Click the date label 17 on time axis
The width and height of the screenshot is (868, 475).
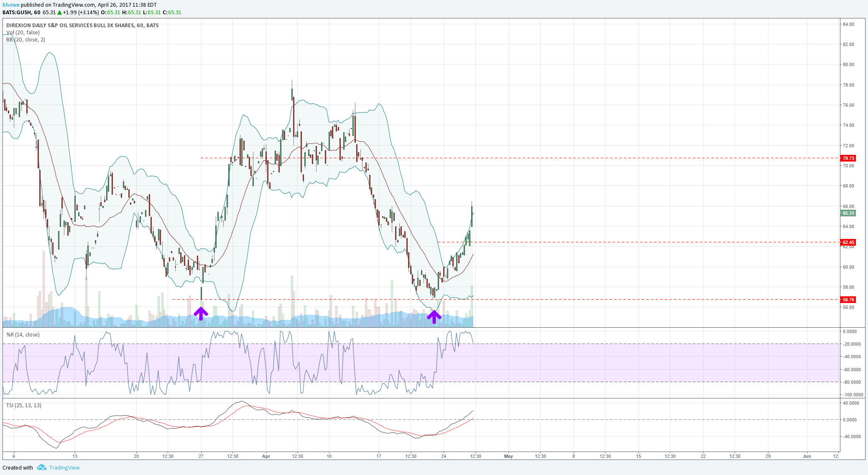(x=379, y=456)
